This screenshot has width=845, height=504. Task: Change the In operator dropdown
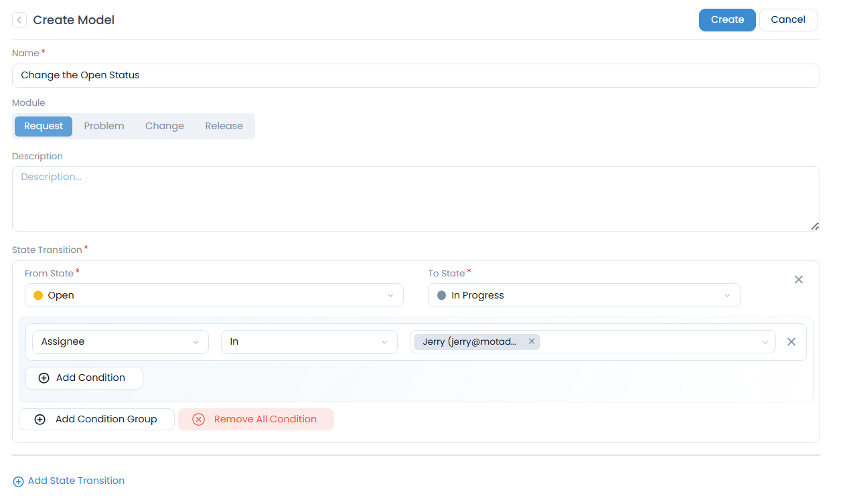click(x=308, y=342)
